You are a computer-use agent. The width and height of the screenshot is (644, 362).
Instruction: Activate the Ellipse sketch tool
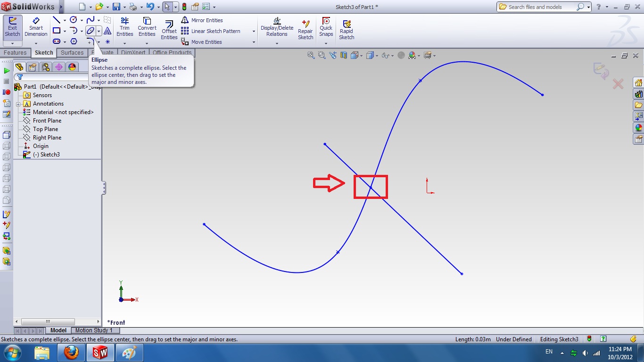pos(90,31)
